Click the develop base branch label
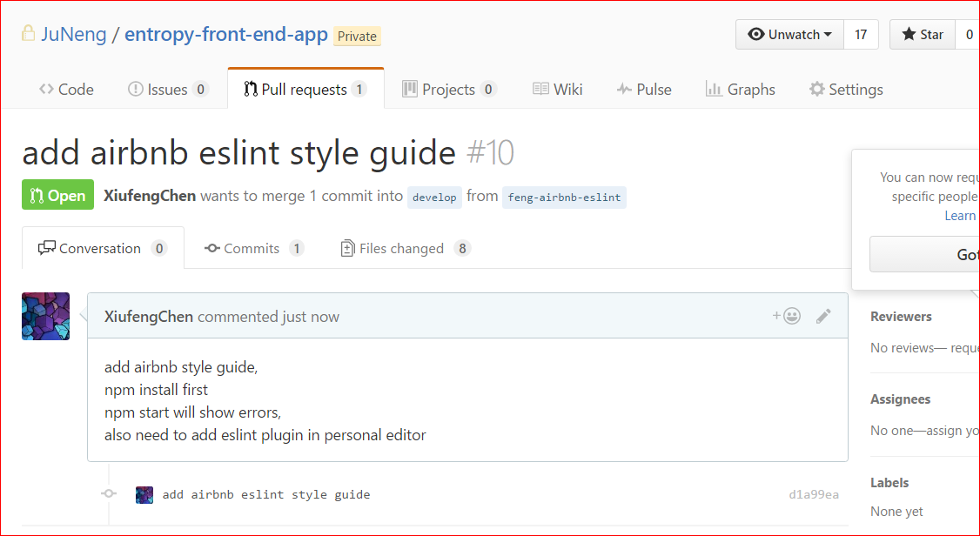The height and width of the screenshot is (536, 980). coord(434,197)
